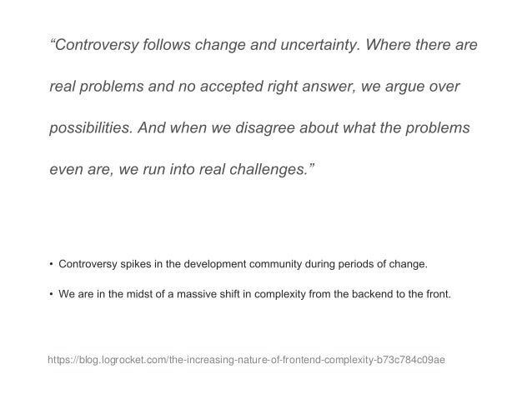Screen dimensions: 532x399
Task: Click 'real challenges.' ending the quote
Action: coord(253,169)
